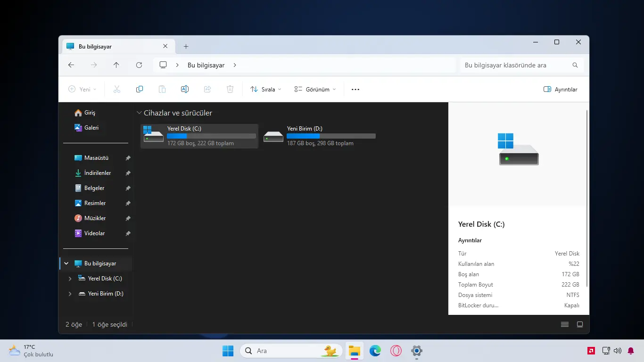
Task: Open the three-dot See more menu
Action: point(355,89)
